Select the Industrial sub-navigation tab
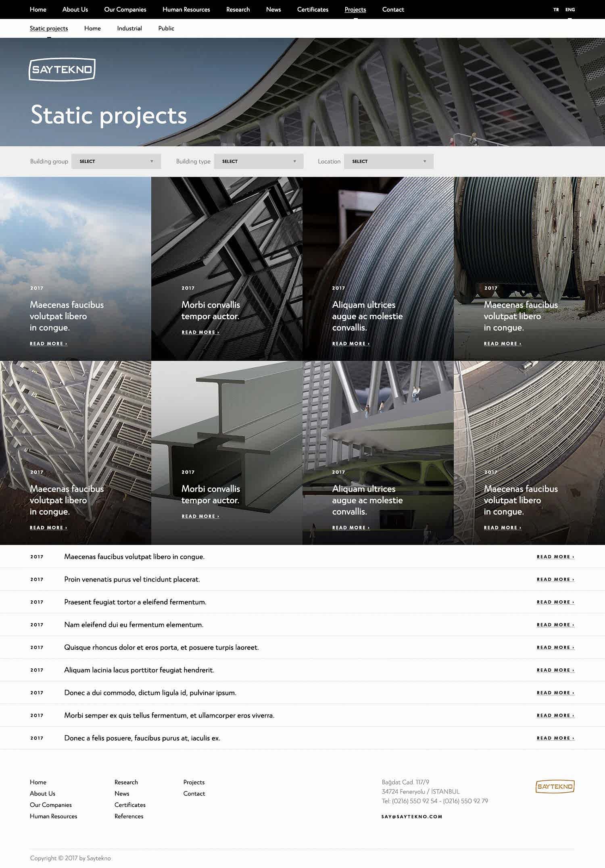605x868 pixels. click(x=129, y=28)
